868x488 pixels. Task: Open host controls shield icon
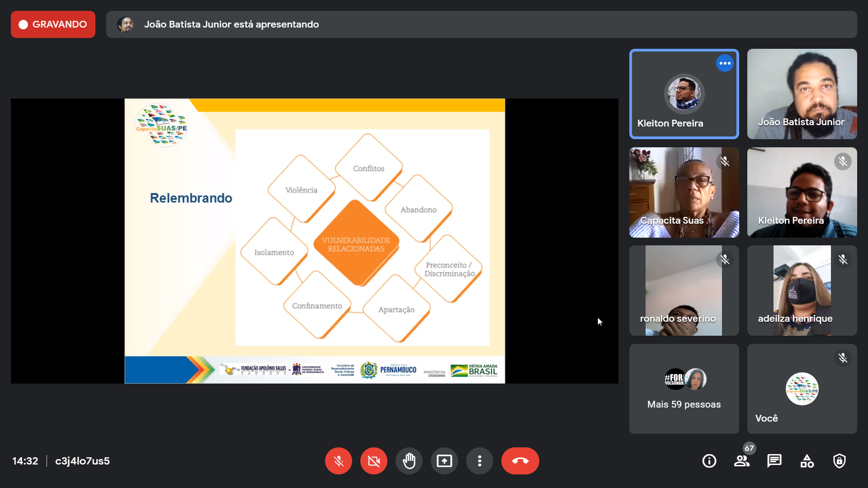[x=839, y=461]
